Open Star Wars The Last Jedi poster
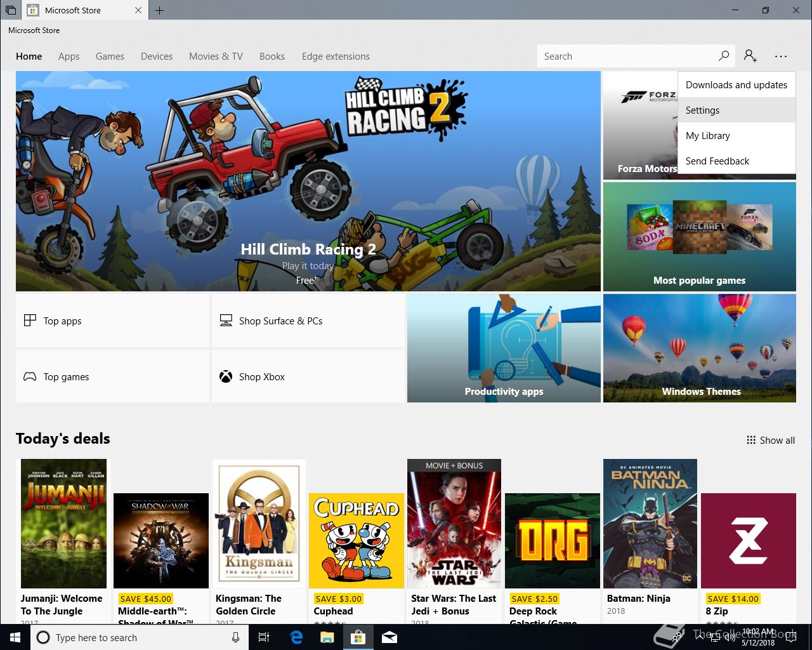812x650 pixels. click(x=454, y=524)
